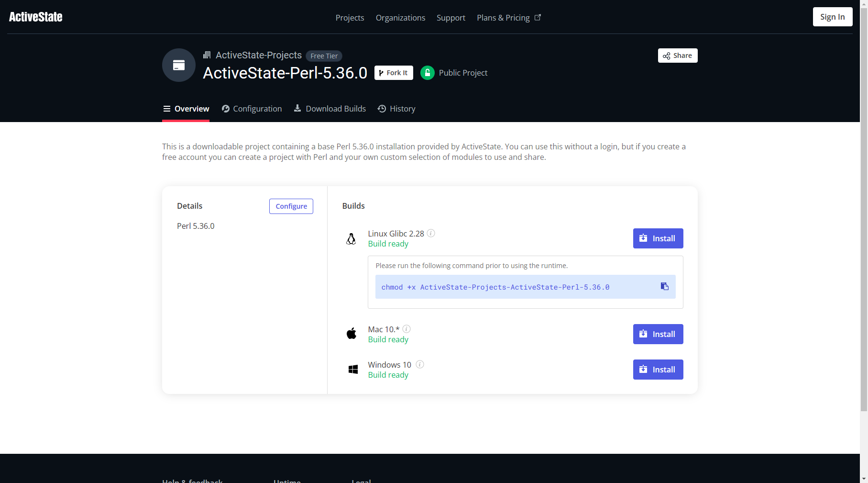The width and height of the screenshot is (868, 483).
Task: Click the Free Tier badge
Action: (x=324, y=56)
